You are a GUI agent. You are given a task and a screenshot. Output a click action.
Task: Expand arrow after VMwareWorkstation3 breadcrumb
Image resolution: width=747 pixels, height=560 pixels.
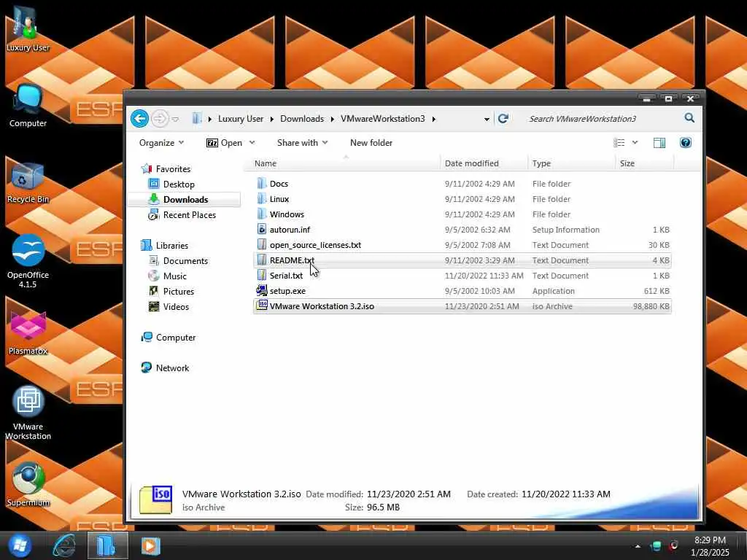tap(434, 119)
